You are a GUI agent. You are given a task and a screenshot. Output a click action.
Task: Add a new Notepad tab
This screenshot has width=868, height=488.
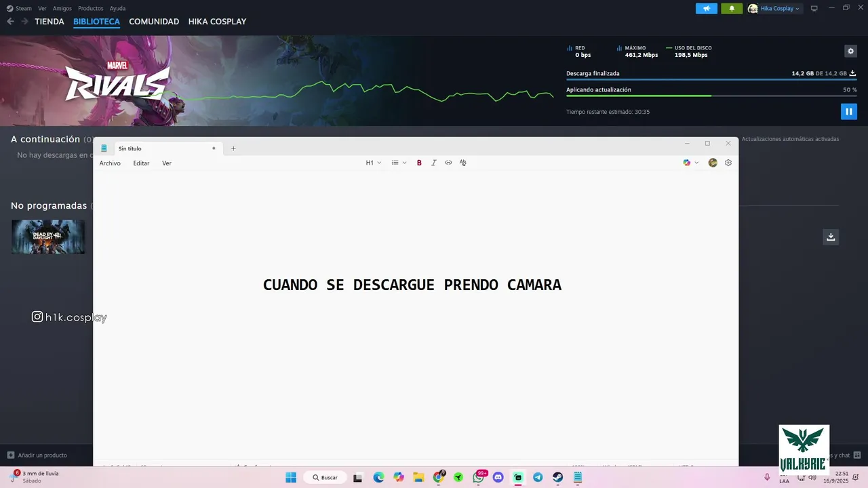click(233, 148)
